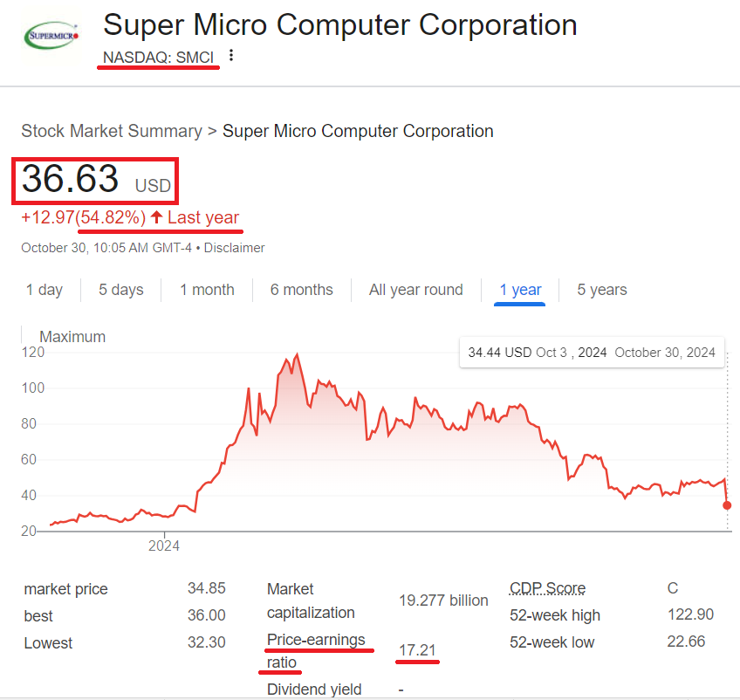The width and height of the screenshot is (740, 700).
Task: View the 1 month chart
Action: pyautogui.click(x=207, y=290)
